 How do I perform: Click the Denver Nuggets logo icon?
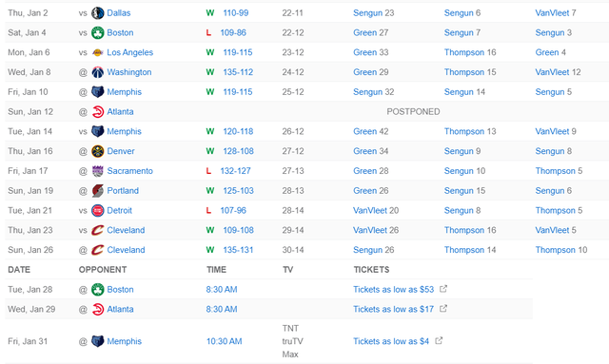click(x=97, y=151)
